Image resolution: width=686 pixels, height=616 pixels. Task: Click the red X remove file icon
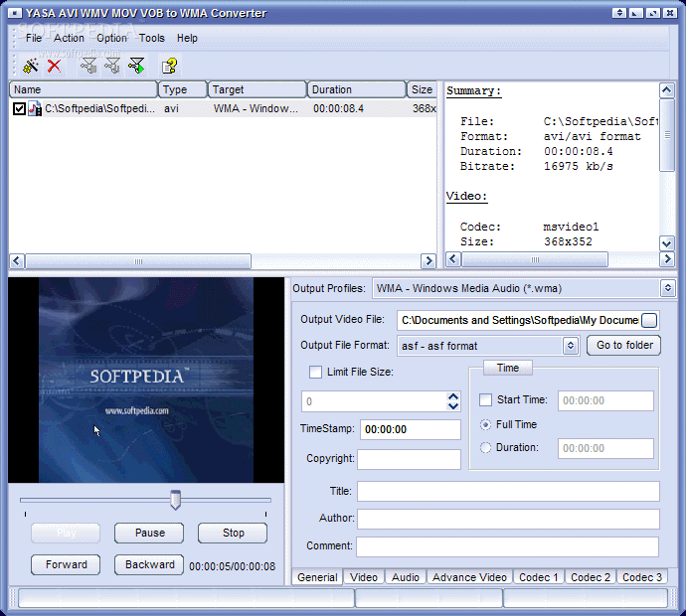[x=54, y=66]
